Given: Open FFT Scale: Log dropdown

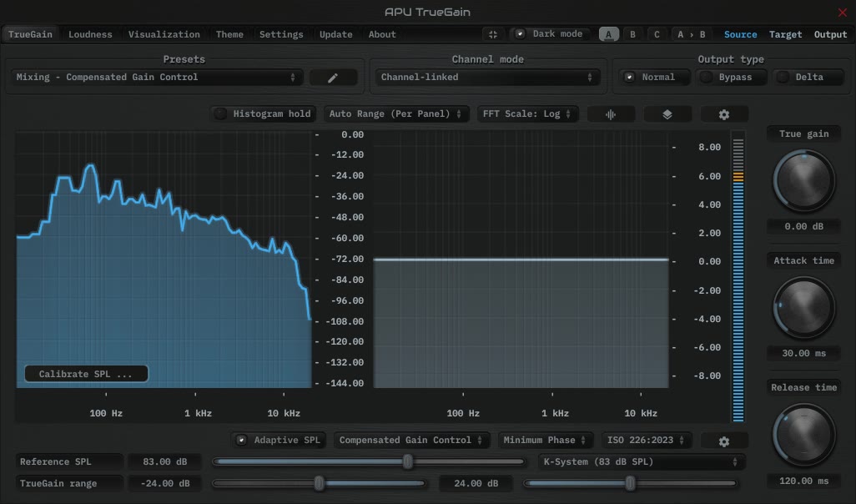Looking at the screenshot, I should pos(527,114).
